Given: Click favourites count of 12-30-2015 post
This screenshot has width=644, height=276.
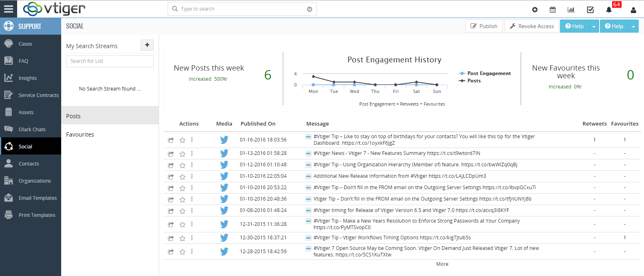Looking at the screenshot, I should (624, 238).
